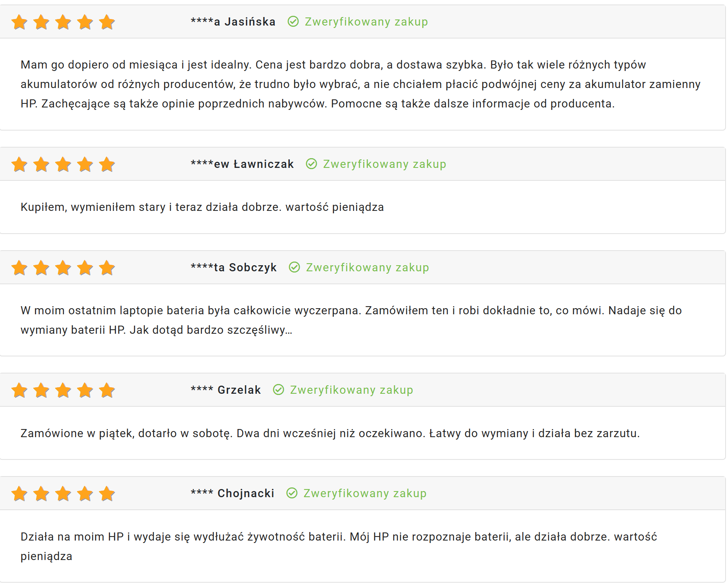Click the first star in Jasińska's rating
This screenshot has width=728, height=588.
tap(19, 22)
